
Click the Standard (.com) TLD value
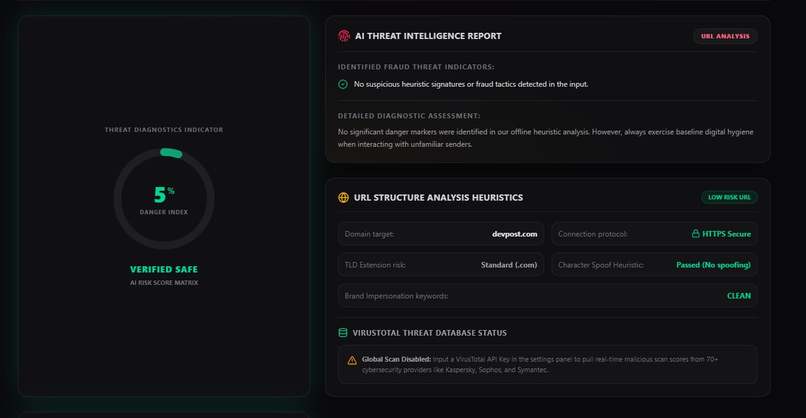click(x=509, y=265)
